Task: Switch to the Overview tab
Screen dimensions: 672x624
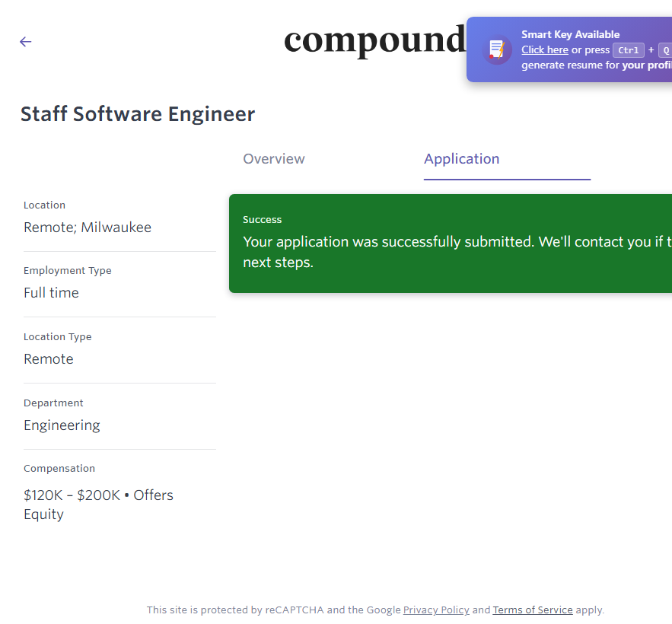Action: coord(274,159)
